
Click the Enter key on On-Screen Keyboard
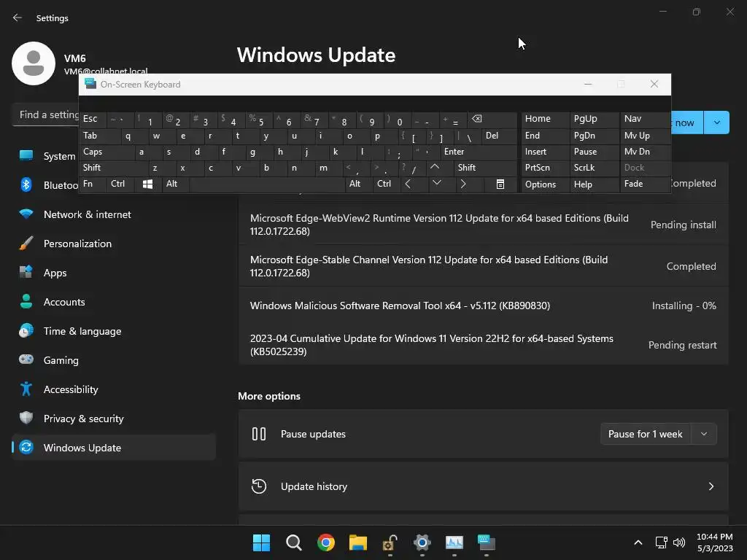tap(479, 152)
